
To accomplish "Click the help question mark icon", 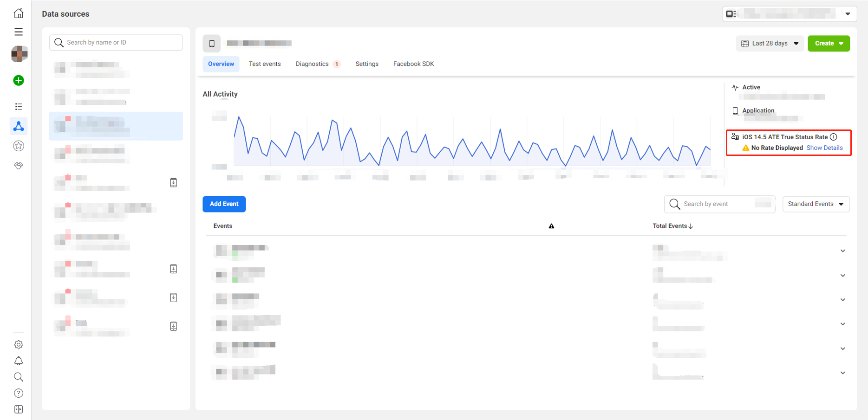I will pos(19,393).
